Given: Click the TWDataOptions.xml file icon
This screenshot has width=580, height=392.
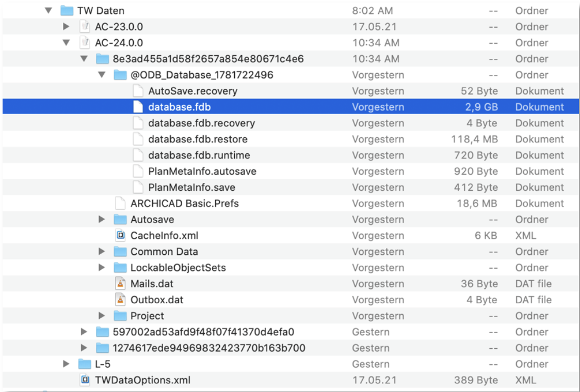Looking at the screenshot, I should click(x=85, y=380).
